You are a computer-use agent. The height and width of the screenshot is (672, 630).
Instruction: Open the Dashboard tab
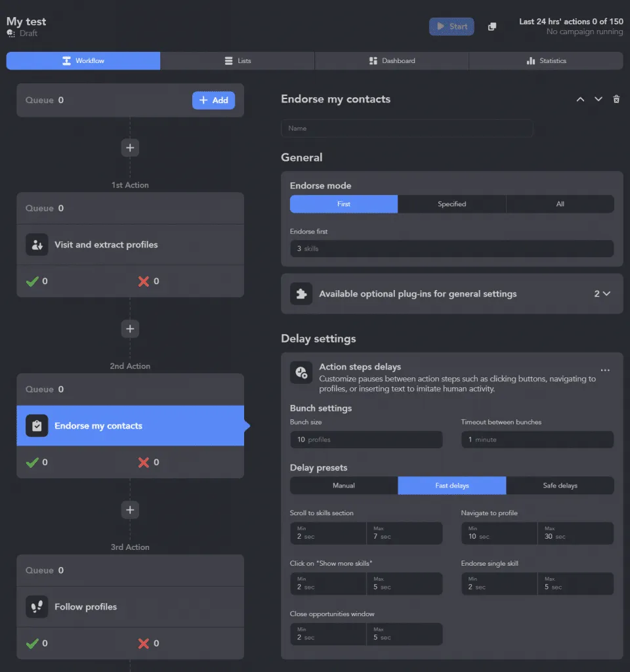point(392,61)
